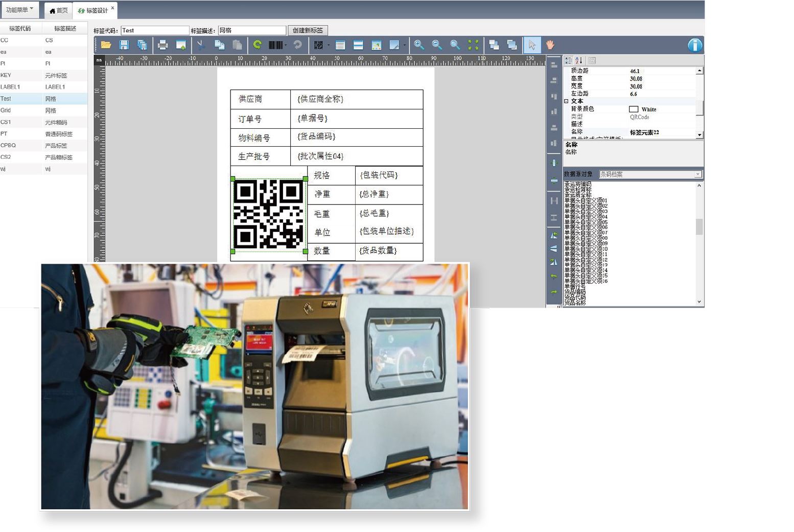Screen dimensions: 794x532
Task: Print the label using the printer icon
Action: [162, 45]
